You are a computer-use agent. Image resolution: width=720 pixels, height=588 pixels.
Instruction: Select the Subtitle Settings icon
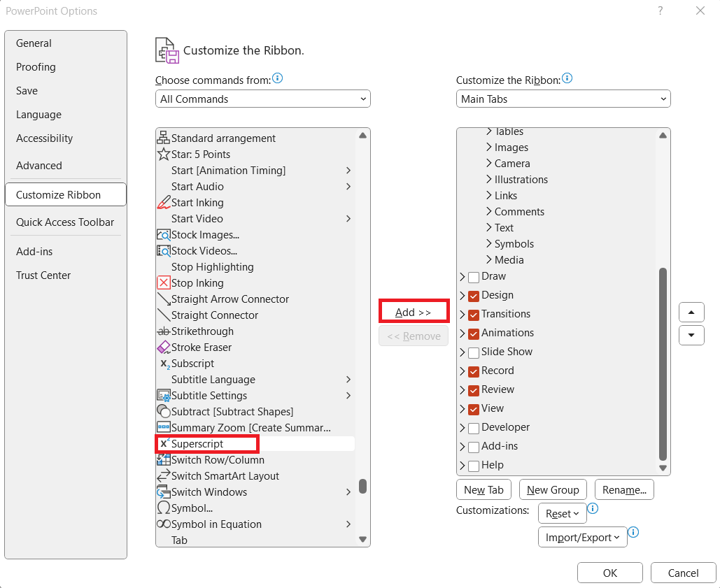click(164, 395)
